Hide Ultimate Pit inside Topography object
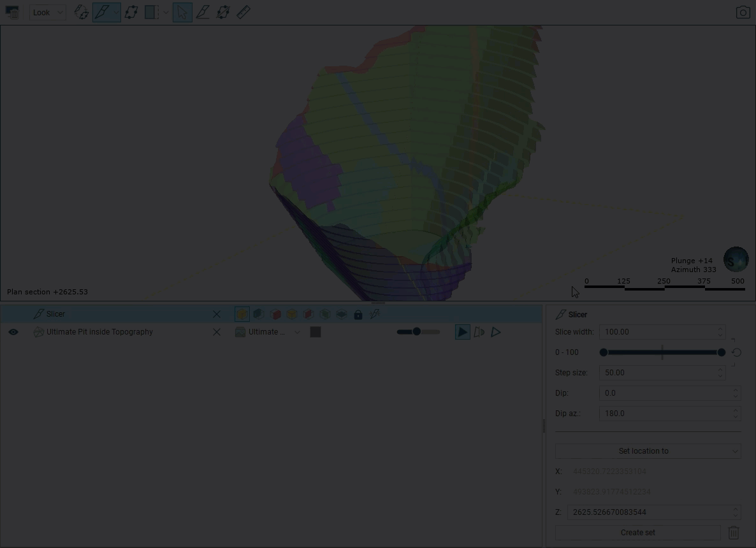 tap(13, 332)
